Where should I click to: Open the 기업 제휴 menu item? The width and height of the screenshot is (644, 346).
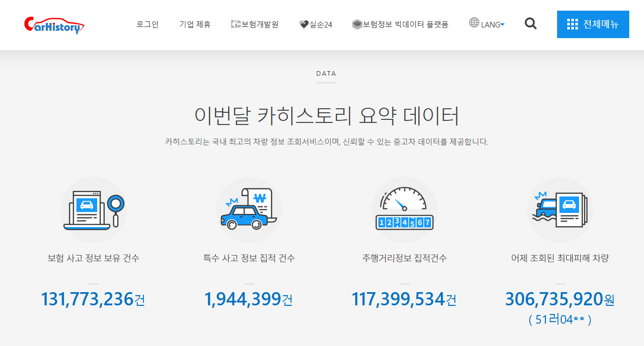coord(195,24)
